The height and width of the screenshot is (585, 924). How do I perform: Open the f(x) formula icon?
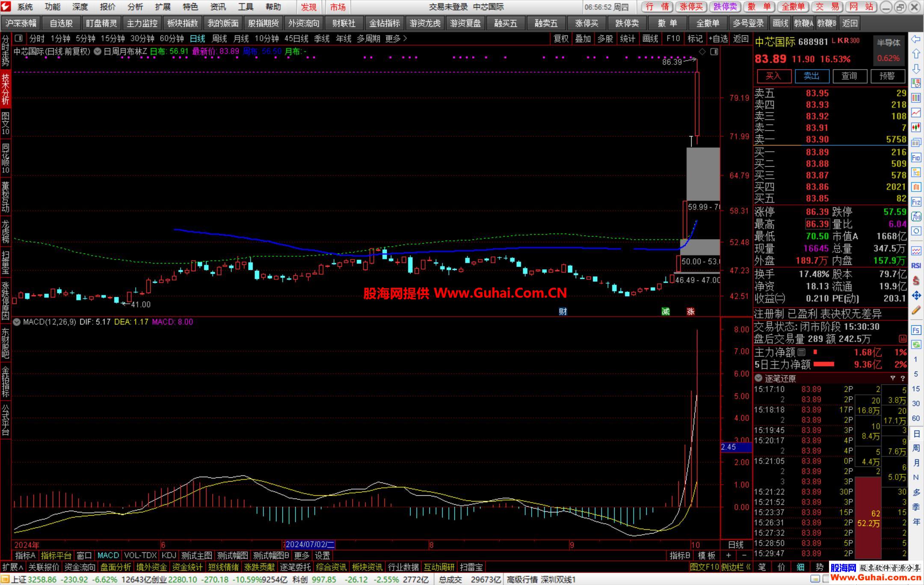(x=916, y=217)
